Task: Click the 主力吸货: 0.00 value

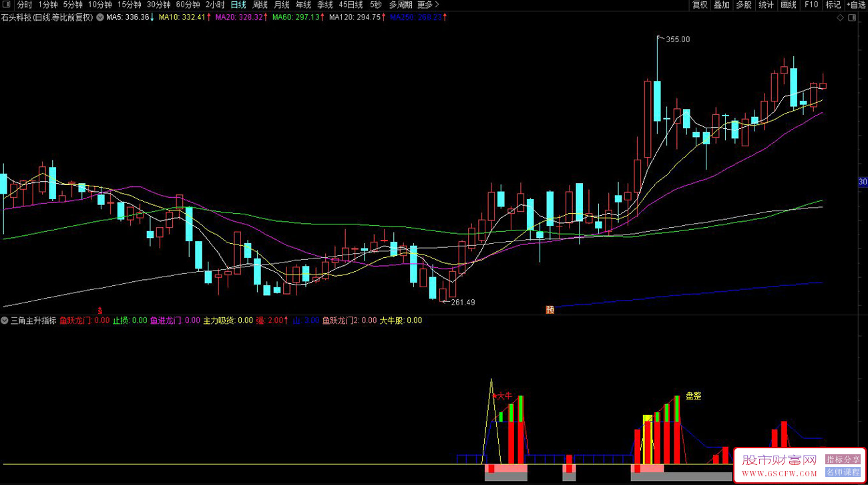Action: [x=228, y=321]
